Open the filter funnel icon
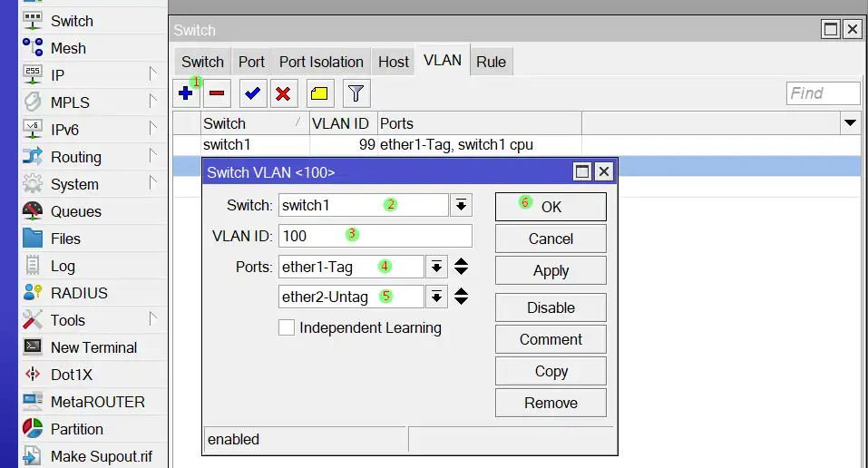 pyautogui.click(x=356, y=93)
